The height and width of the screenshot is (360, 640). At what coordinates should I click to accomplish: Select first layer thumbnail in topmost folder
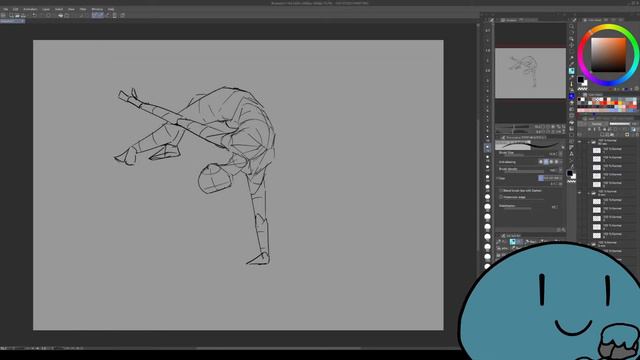tap(597, 150)
